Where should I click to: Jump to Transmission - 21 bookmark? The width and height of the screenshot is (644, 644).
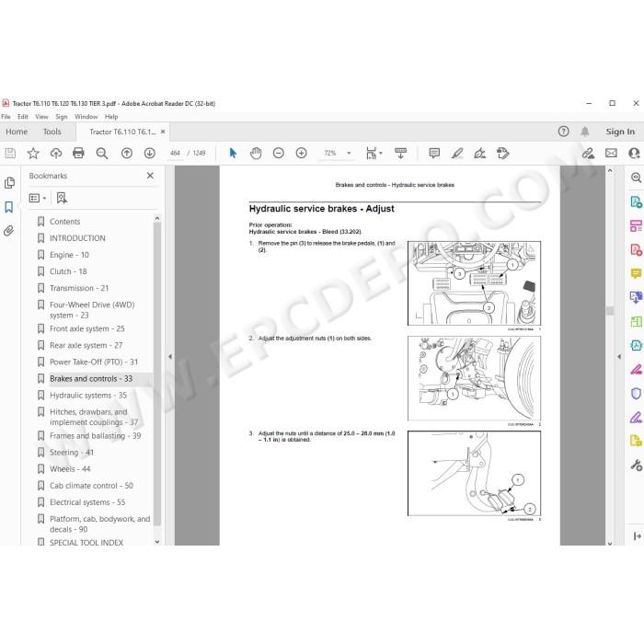[79, 288]
